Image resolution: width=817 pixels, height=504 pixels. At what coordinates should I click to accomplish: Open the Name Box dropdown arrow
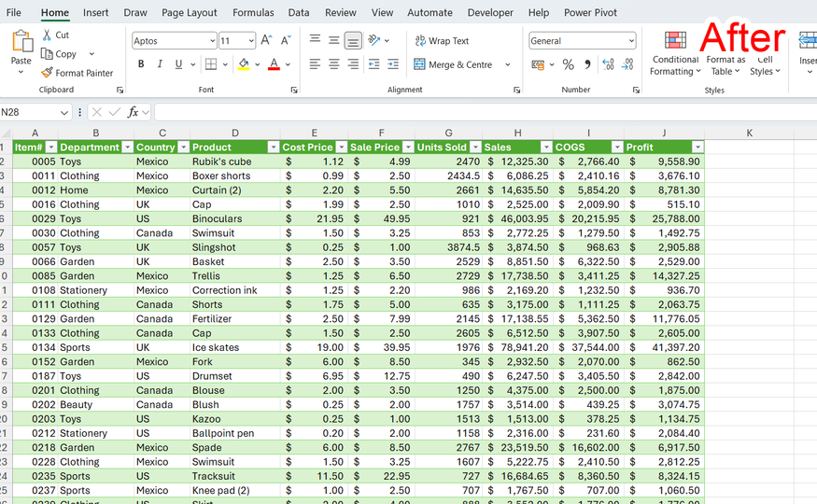click(64, 112)
